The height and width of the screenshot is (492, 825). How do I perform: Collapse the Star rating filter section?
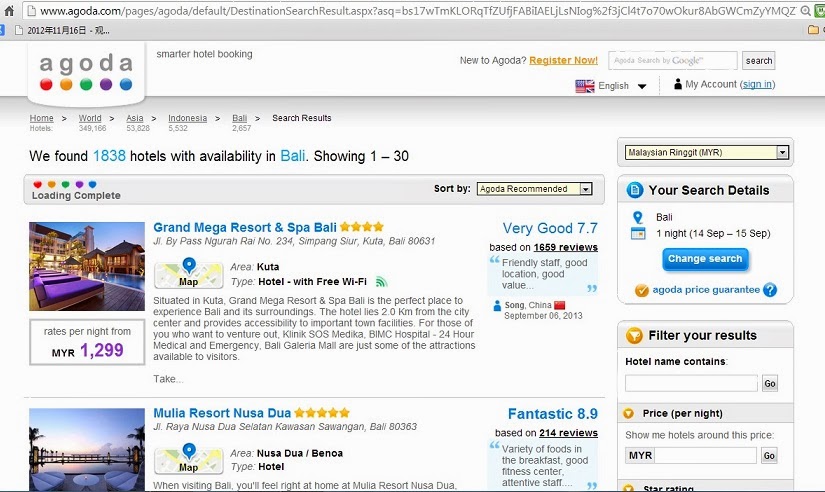point(628,489)
